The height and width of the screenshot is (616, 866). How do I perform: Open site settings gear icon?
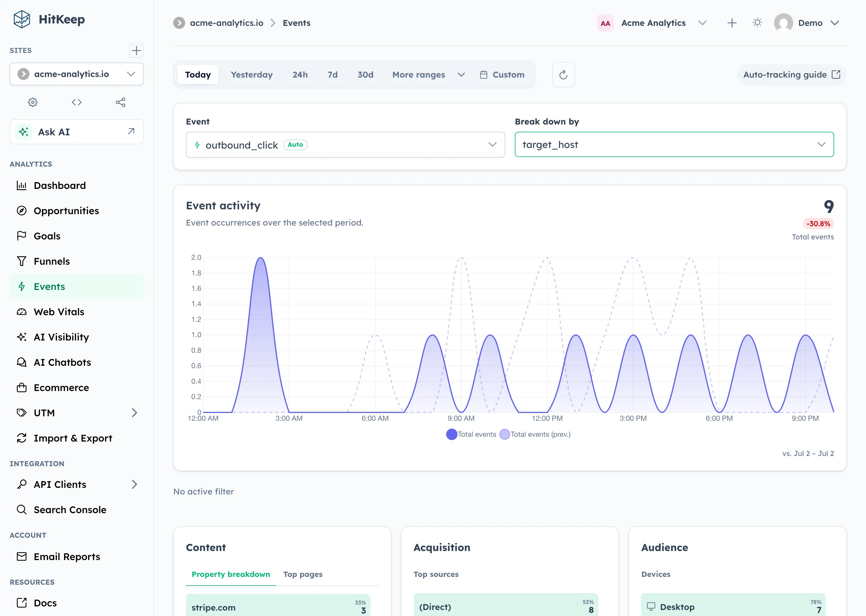tap(33, 102)
